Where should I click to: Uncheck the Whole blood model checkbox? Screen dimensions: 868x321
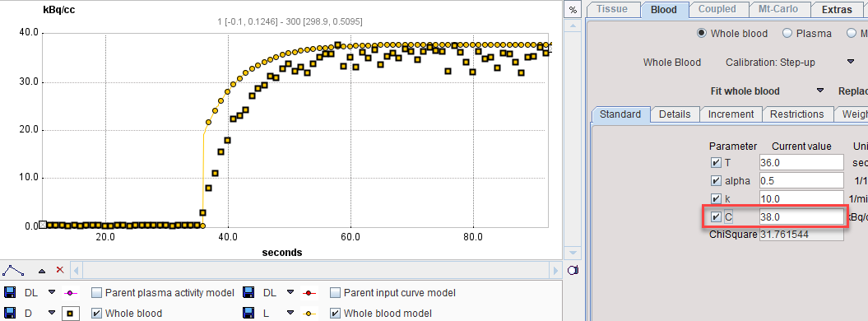pos(335,313)
